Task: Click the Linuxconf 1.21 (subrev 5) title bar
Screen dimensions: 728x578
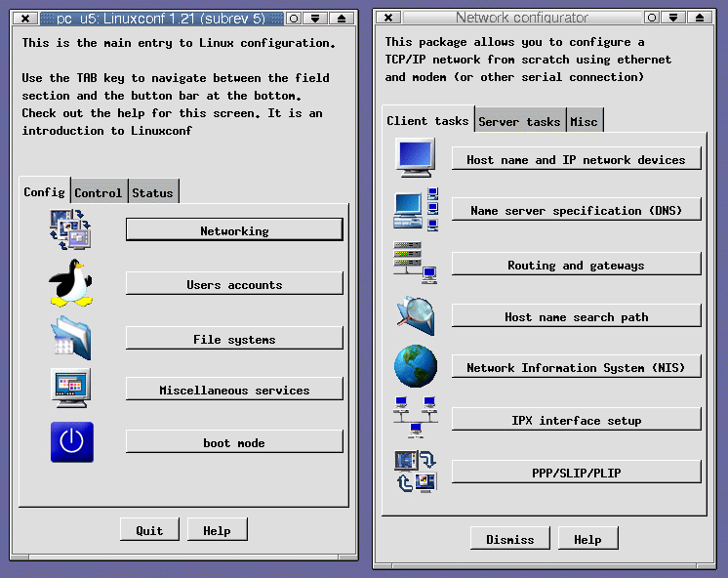Action: pyautogui.click(x=161, y=19)
